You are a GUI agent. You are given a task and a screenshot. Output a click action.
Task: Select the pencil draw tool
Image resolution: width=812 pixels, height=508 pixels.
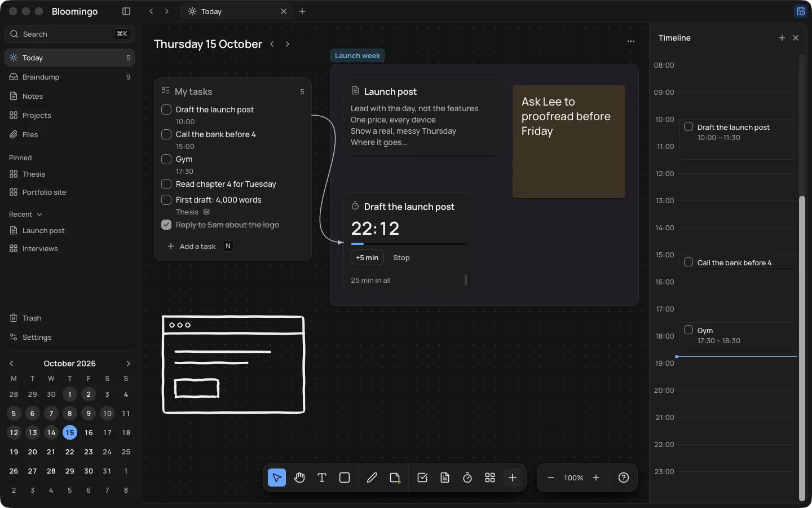pos(372,478)
